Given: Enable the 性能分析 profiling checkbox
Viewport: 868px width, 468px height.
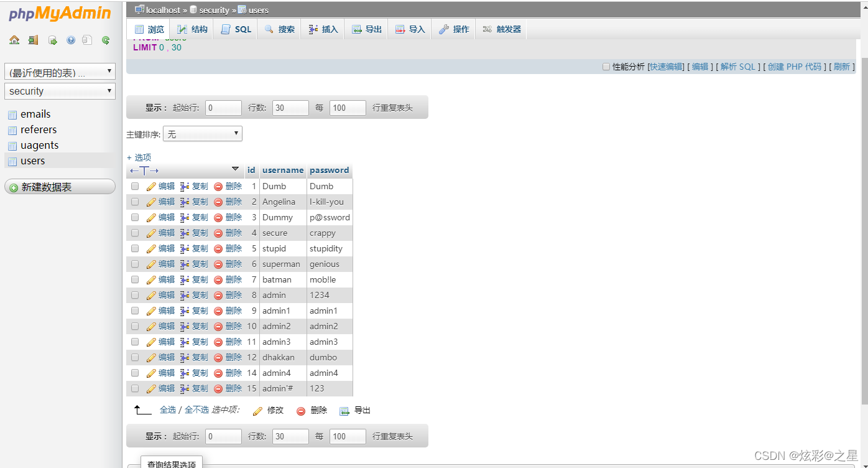Looking at the screenshot, I should click(606, 67).
